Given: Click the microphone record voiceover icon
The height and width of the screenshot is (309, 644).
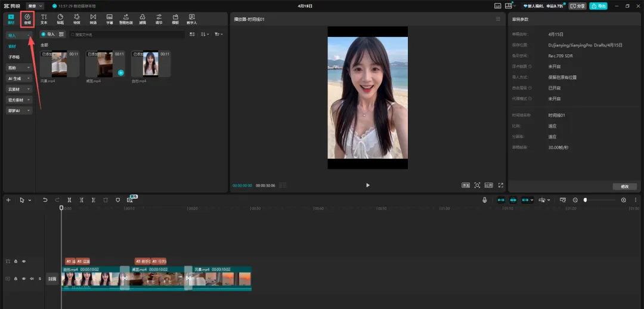Looking at the screenshot, I should 485,200.
